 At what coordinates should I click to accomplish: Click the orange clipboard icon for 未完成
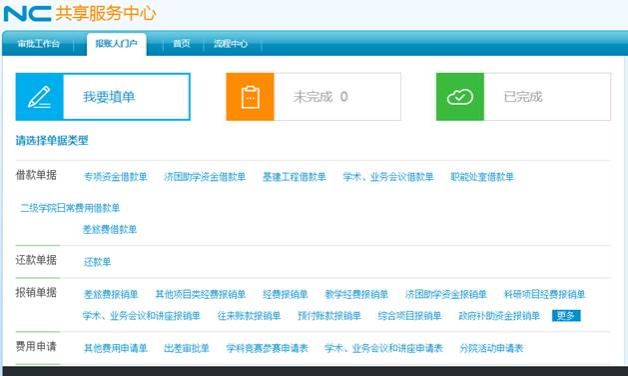(250, 97)
